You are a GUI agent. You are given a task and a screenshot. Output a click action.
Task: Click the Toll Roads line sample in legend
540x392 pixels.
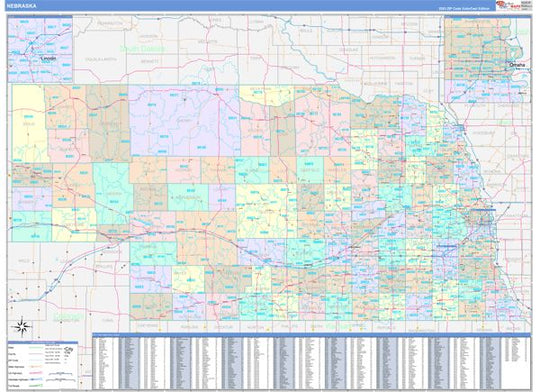[x=35, y=385]
